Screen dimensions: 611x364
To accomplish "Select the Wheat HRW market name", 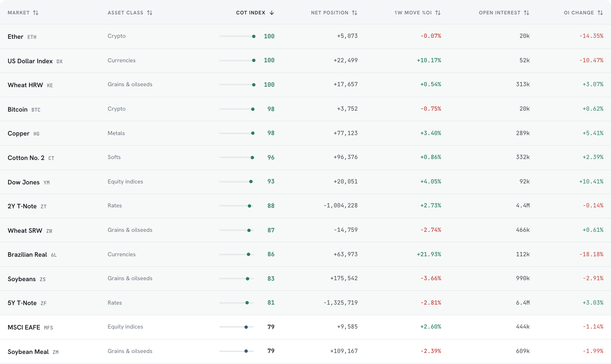I will [x=25, y=85].
